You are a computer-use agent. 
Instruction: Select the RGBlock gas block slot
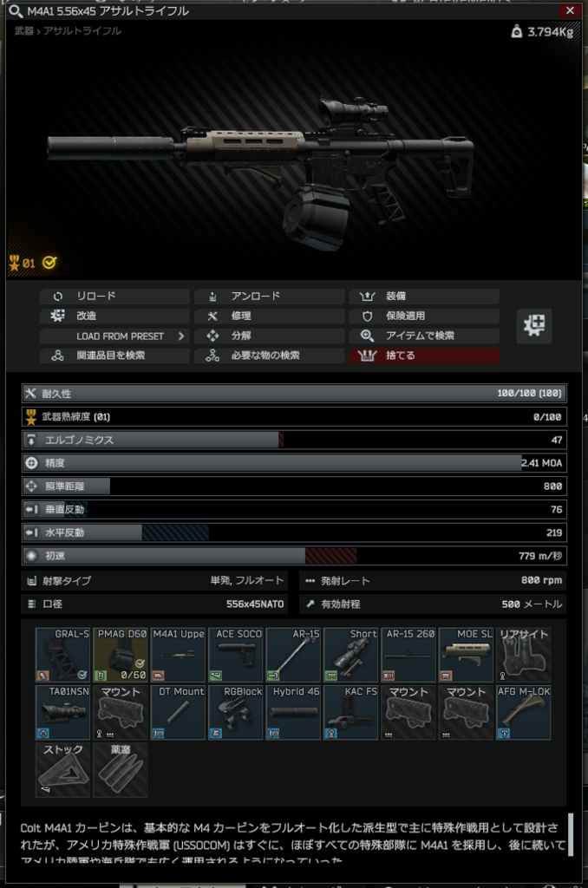(x=236, y=713)
